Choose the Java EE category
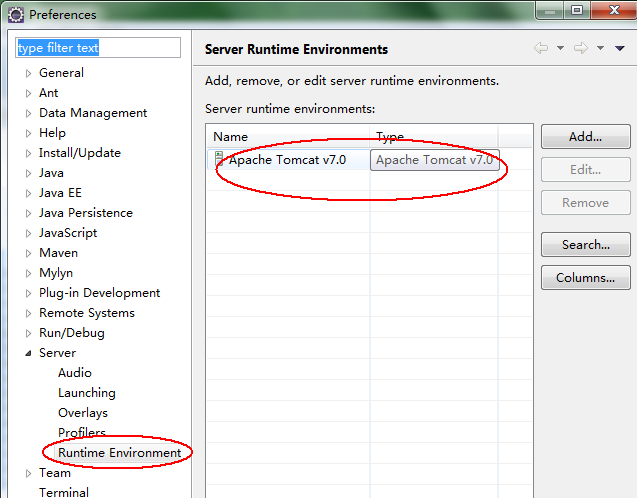This screenshot has height=498, width=637. click(x=60, y=193)
